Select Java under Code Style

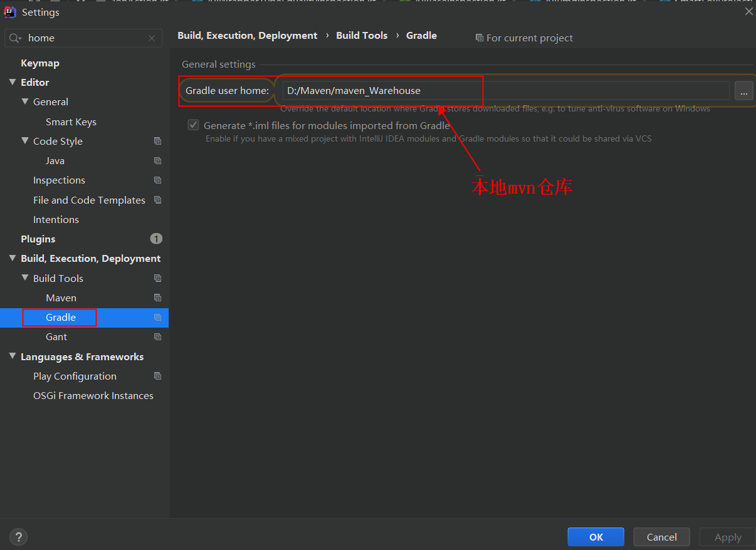(55, 161)
